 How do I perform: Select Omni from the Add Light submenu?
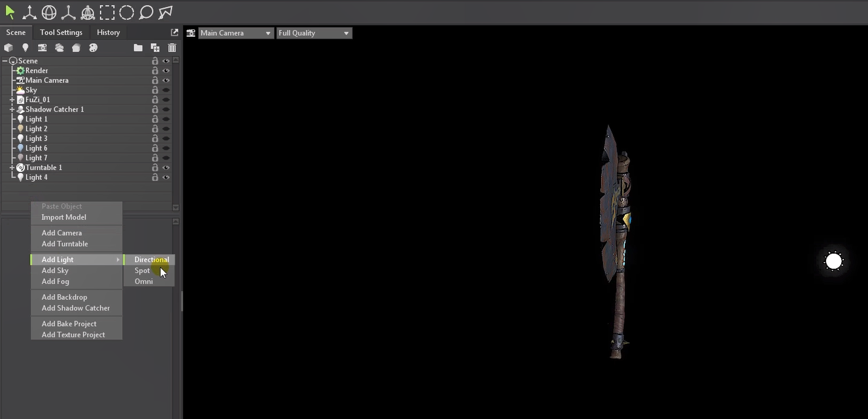tap(143, 281)
